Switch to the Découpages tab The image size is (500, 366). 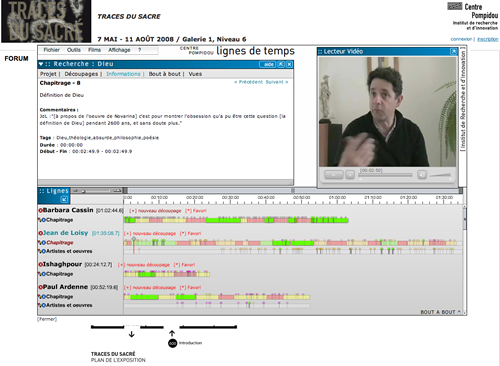coord(81,74)
